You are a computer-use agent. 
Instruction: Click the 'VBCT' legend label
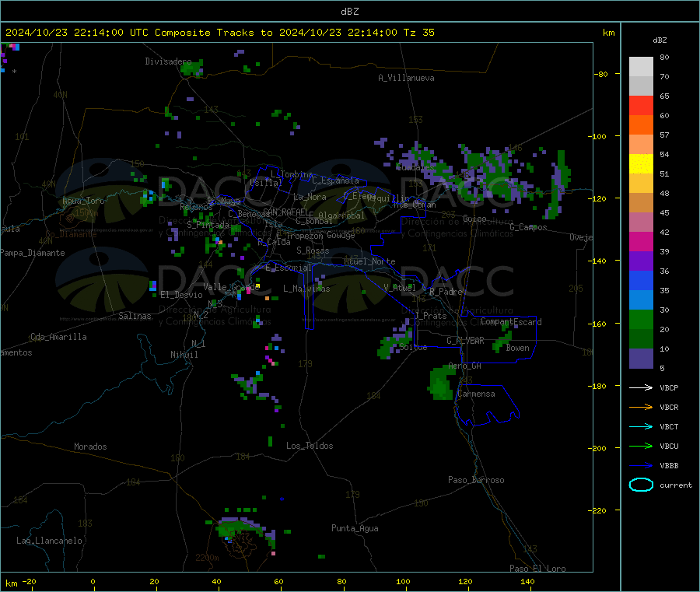click(669, 427)
